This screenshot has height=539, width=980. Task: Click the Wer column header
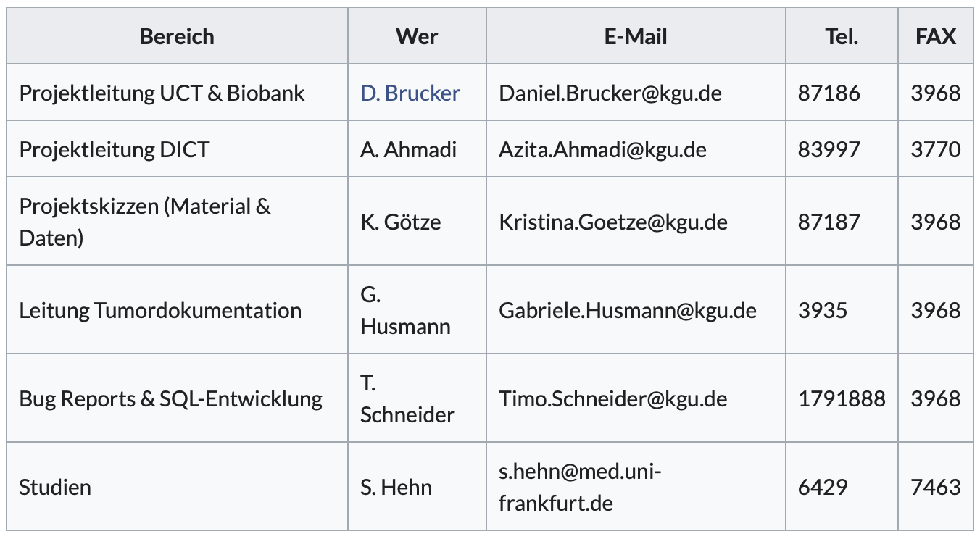tap(417, 36)
